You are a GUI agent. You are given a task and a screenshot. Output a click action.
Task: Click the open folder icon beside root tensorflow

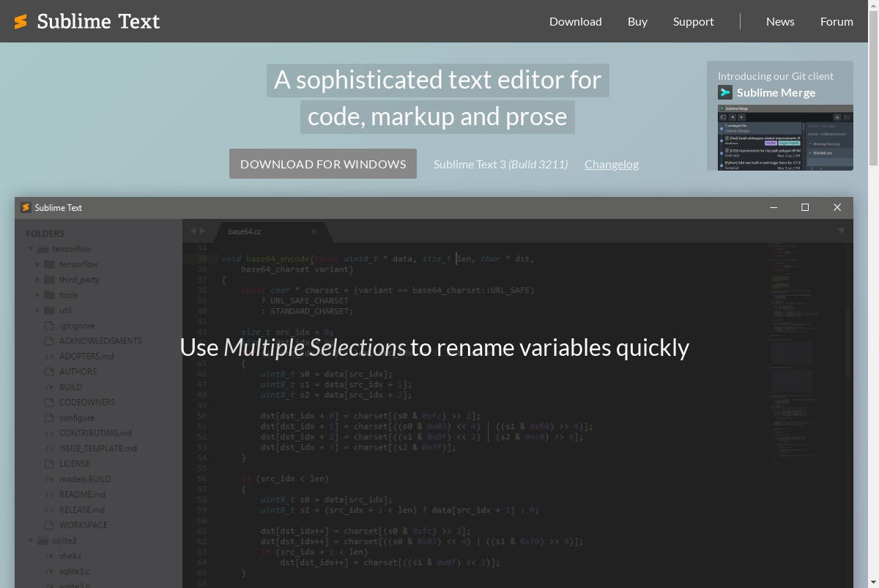[x=42, y=249]
